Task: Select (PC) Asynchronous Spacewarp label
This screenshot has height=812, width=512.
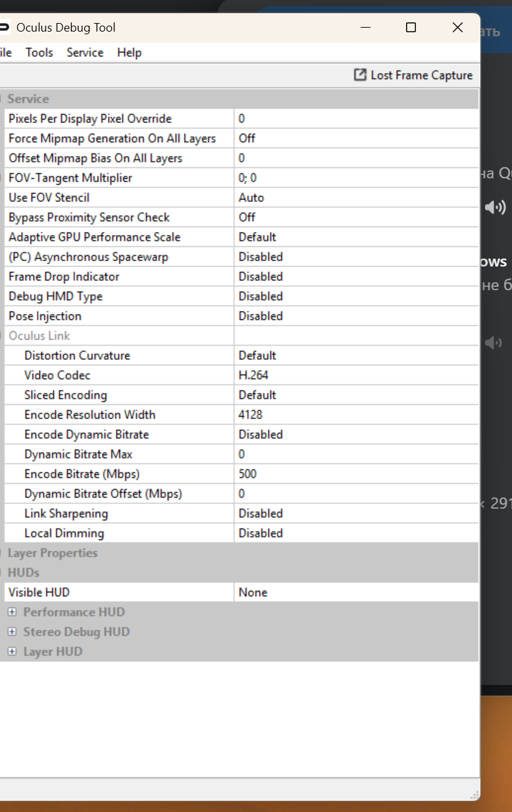Action: click(x=88, y=257)
